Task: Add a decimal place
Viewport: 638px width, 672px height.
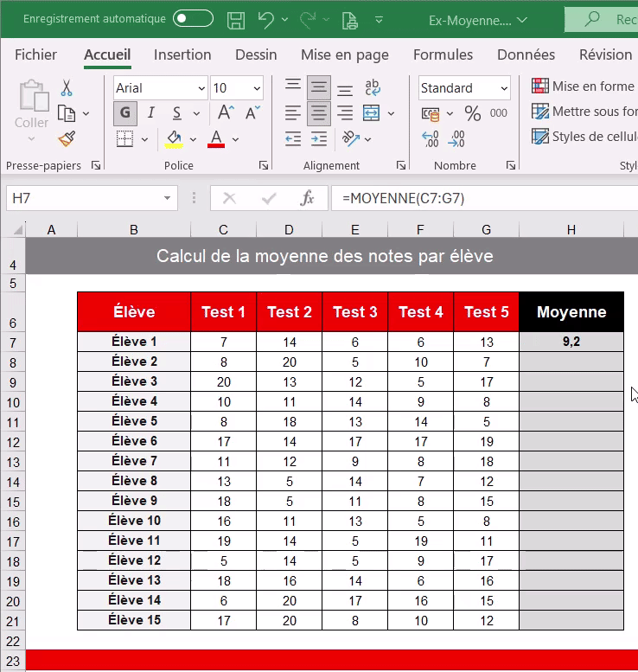Action: [x=431, y=139]
